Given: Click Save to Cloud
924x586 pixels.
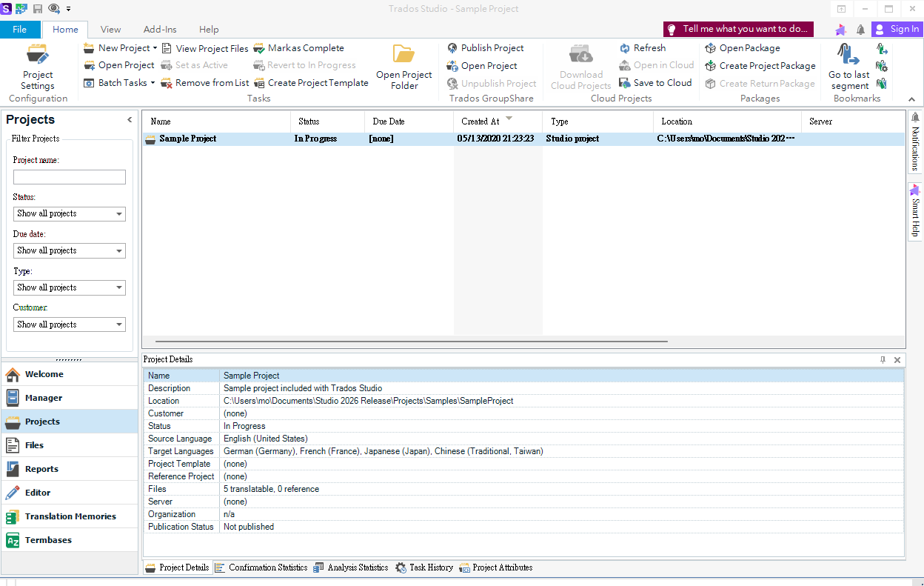Looking at the screenshot, I should pyautogui.click(x=655, y=83).
